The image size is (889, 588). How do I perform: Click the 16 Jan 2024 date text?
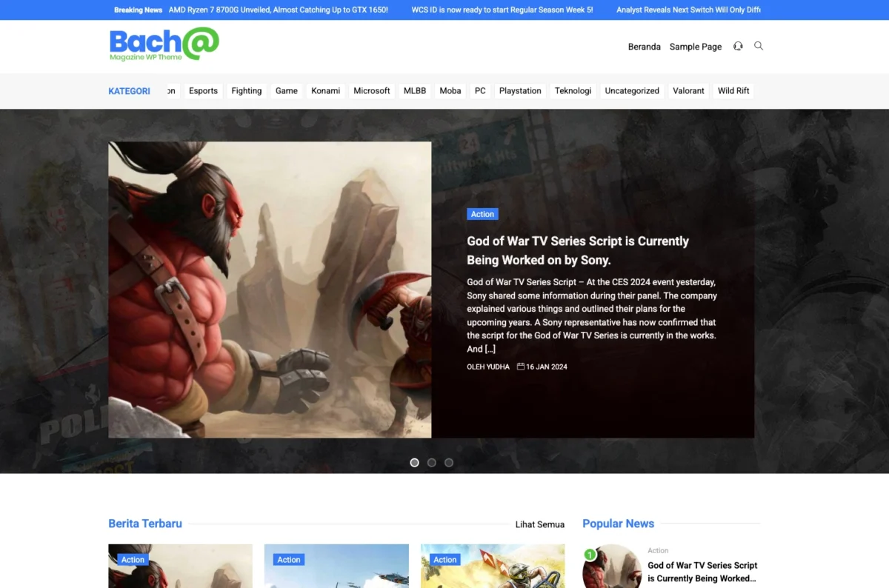(547, 367)
